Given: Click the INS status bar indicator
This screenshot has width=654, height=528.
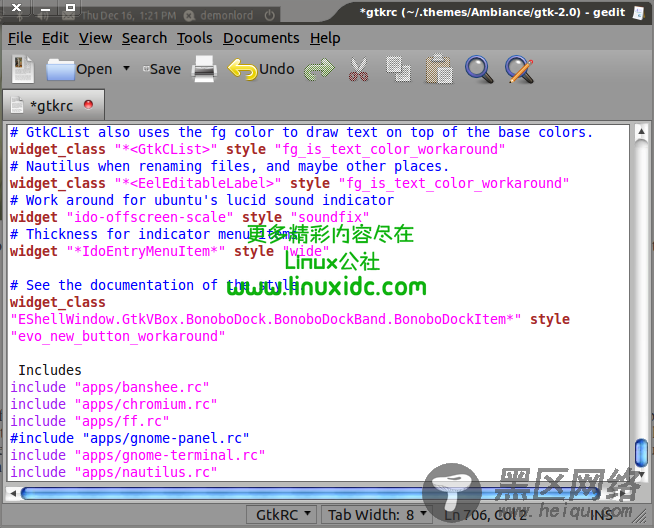Looking at the screenshot, I should pos(601,515).
